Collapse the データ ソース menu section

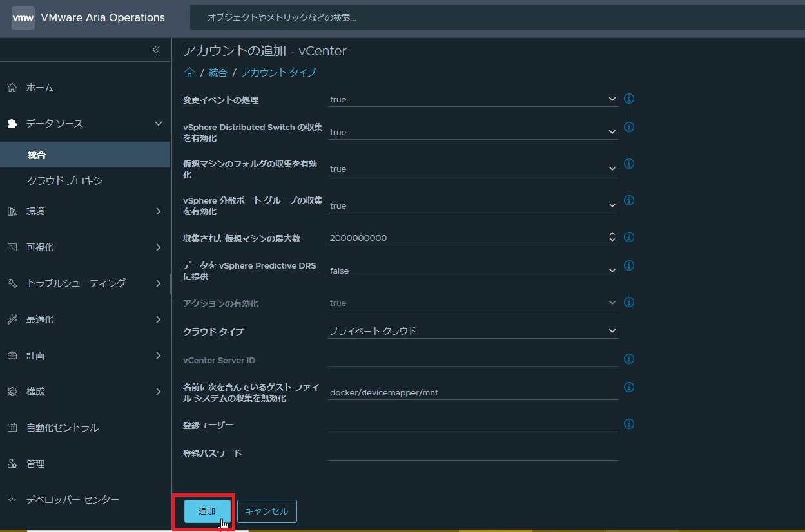(x=159, y=124)
